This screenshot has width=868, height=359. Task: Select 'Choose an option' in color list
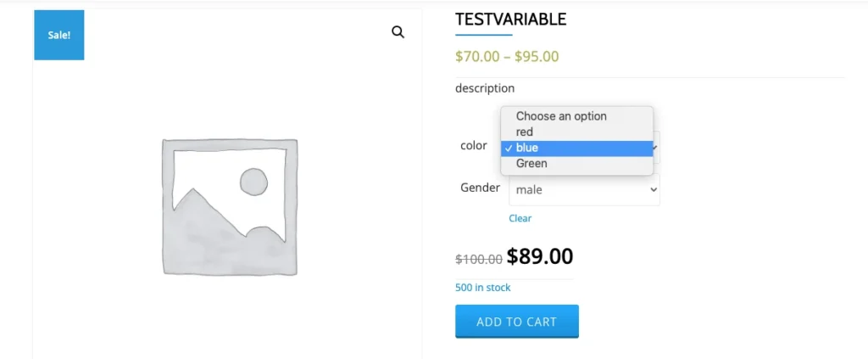pyautogui.click(x=561, y=116)
